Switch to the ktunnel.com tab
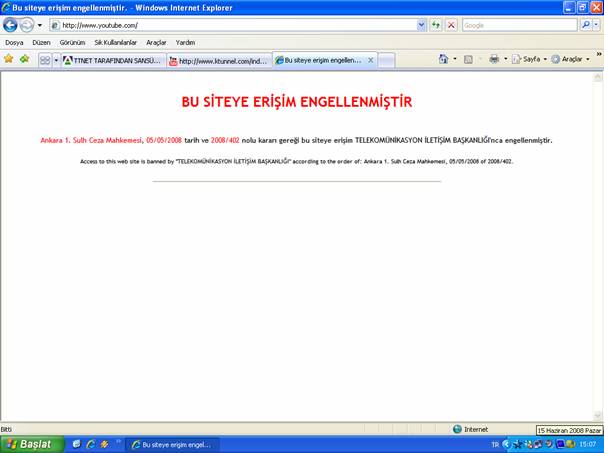This screenshot has width=604, height=453. click(219, 61)
